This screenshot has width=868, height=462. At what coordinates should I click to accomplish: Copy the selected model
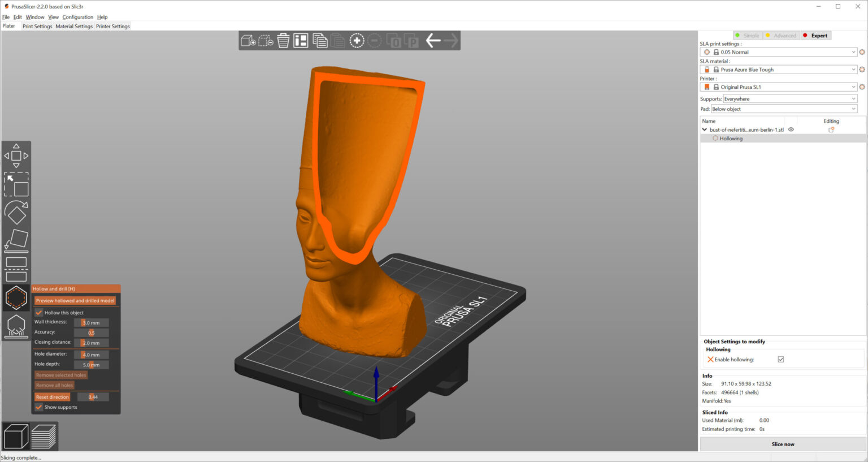[x=320, y=40]
